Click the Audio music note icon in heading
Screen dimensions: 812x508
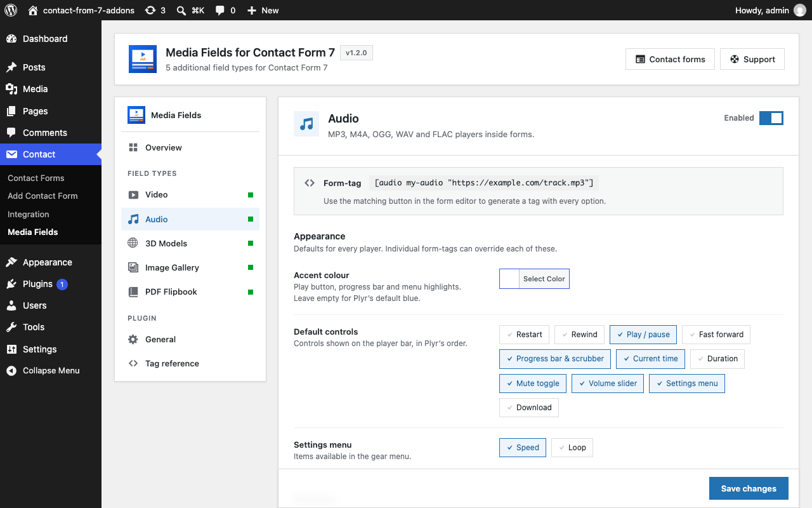click(306, 124)
